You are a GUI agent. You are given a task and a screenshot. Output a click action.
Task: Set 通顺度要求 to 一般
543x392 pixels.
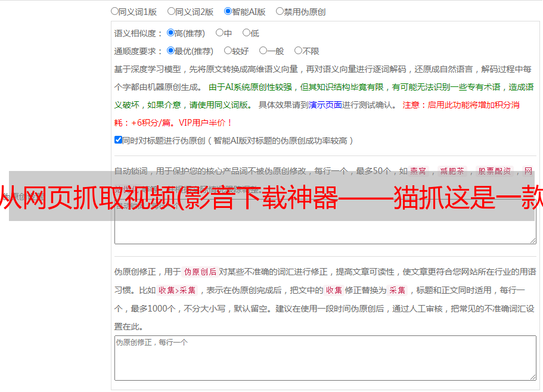tap(263, 51)
